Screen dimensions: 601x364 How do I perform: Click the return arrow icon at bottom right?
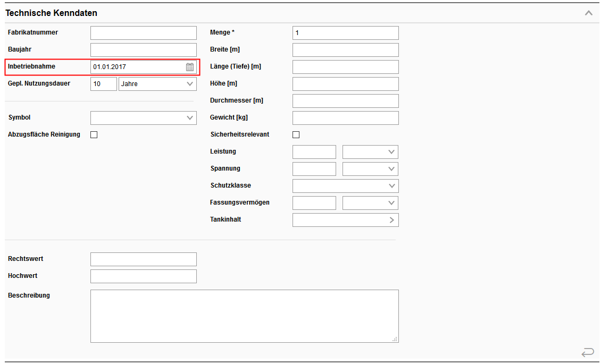[x=587, y=352]
